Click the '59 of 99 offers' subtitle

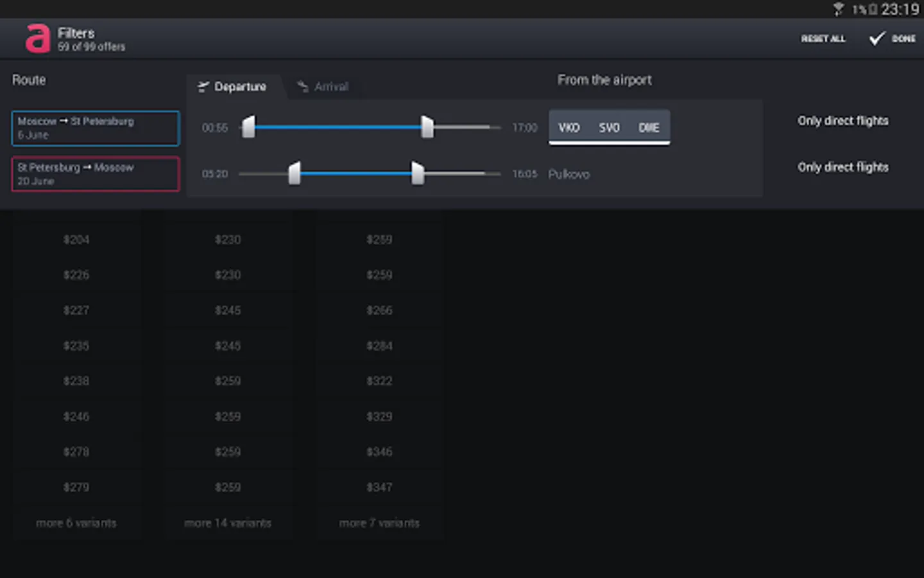(91, 47)
